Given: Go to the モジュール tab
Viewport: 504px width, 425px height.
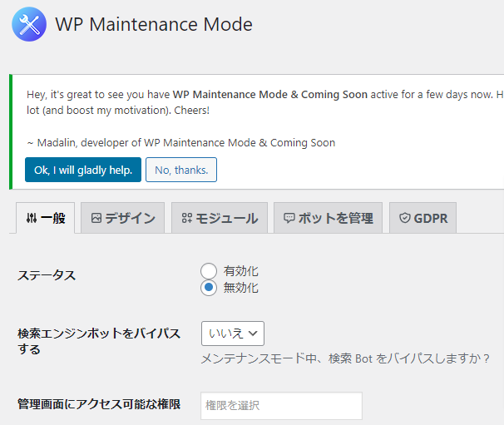Looking at the screenshot, I should pyautogui.click(x=220, y=219).
